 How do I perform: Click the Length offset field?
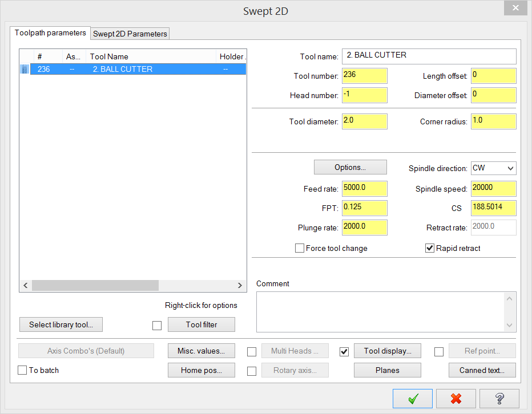coord(494,76)
